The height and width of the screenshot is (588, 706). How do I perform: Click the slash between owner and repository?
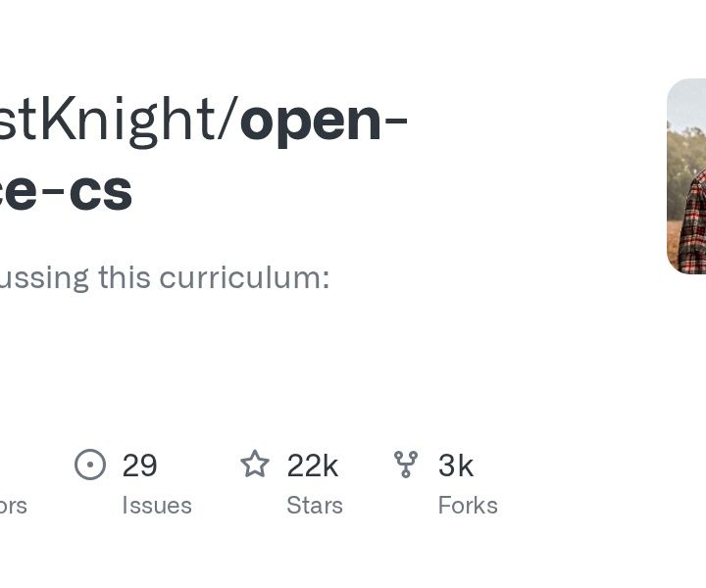pos(228,119)
